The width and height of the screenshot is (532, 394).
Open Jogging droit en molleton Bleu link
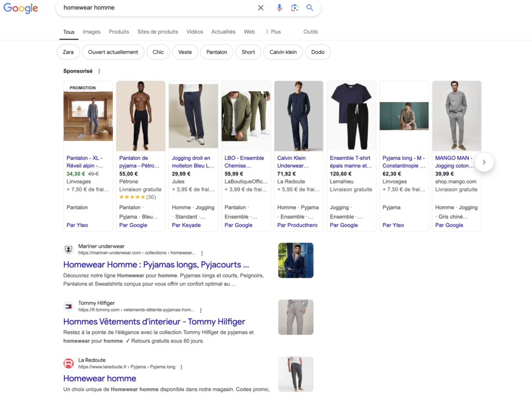tap(193, 162)
